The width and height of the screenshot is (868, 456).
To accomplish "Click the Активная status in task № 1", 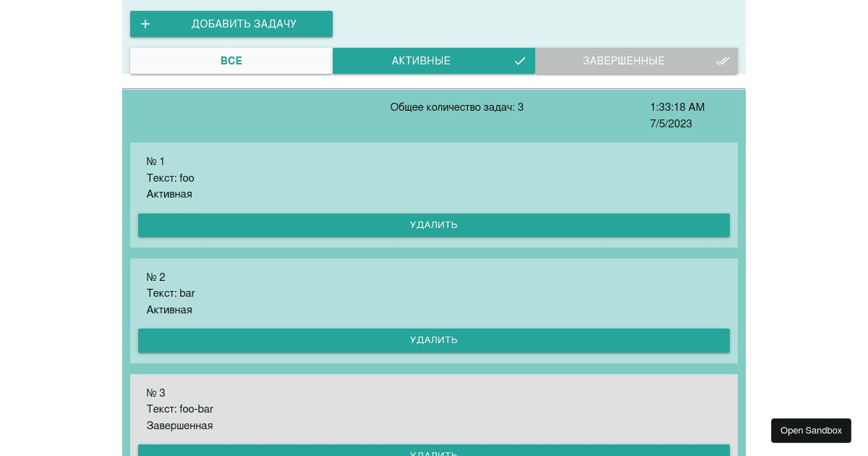I will [169, 194].
